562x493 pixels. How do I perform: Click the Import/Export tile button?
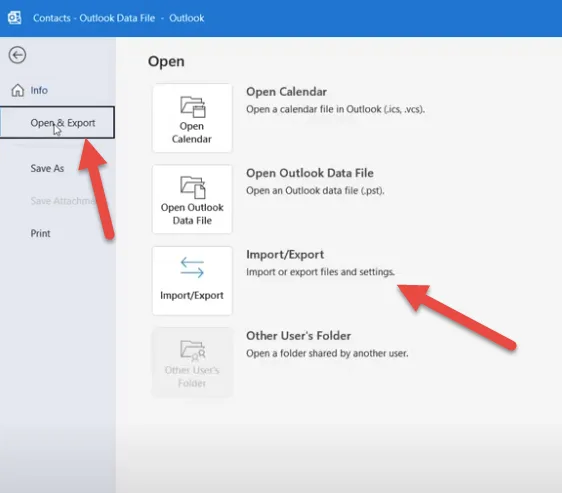click(x=192, y=281)
